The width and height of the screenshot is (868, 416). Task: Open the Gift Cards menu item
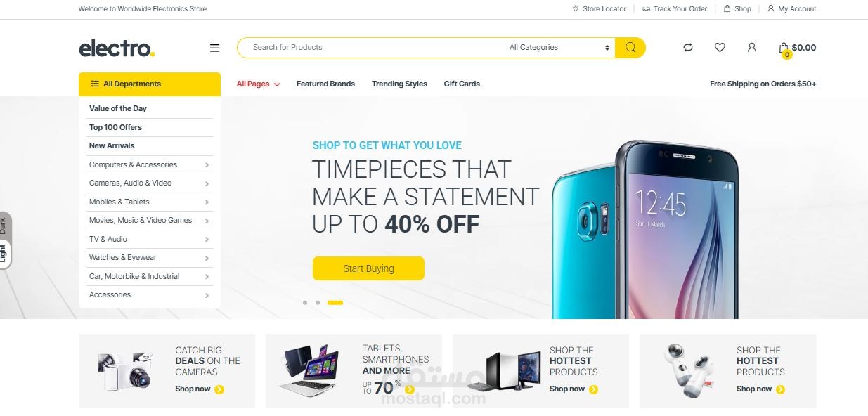point(462,84)
